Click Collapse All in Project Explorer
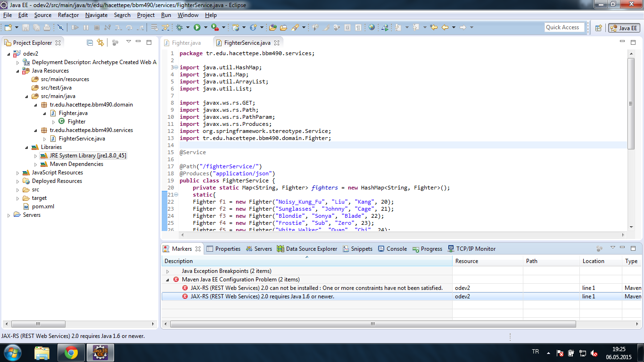This screenshot has width=644, height=362. click(90, 42)
